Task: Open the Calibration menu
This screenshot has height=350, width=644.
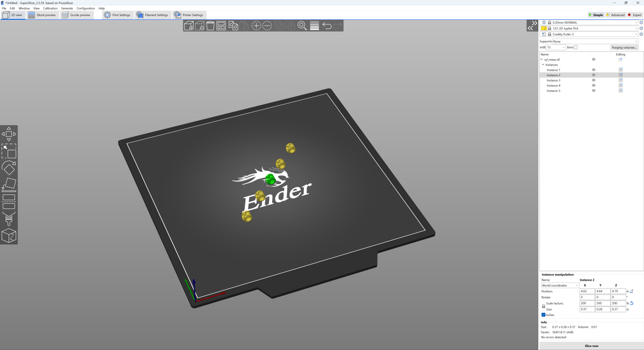Action: (50, 8)
